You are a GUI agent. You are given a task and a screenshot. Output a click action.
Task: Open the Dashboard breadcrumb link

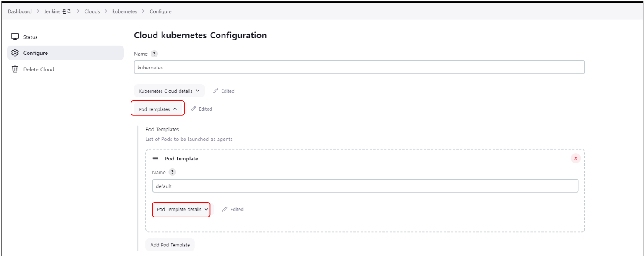tap(20, 11)
